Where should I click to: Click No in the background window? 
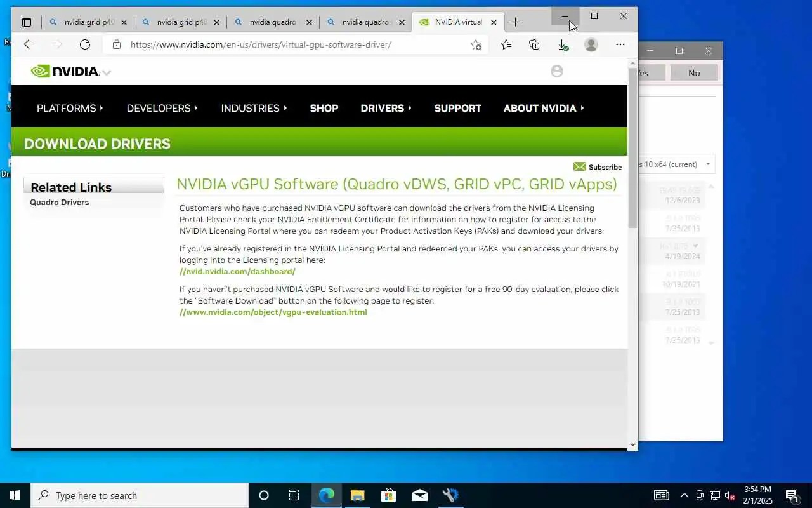click(694, 73)
